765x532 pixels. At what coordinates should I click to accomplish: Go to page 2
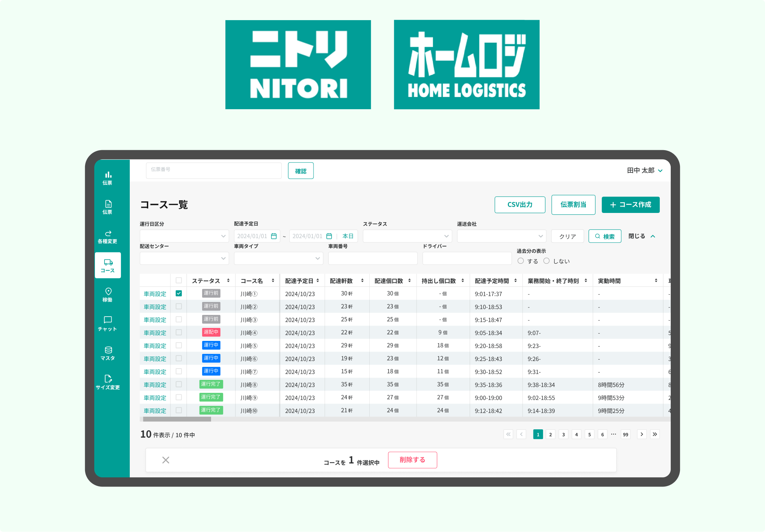551,434
